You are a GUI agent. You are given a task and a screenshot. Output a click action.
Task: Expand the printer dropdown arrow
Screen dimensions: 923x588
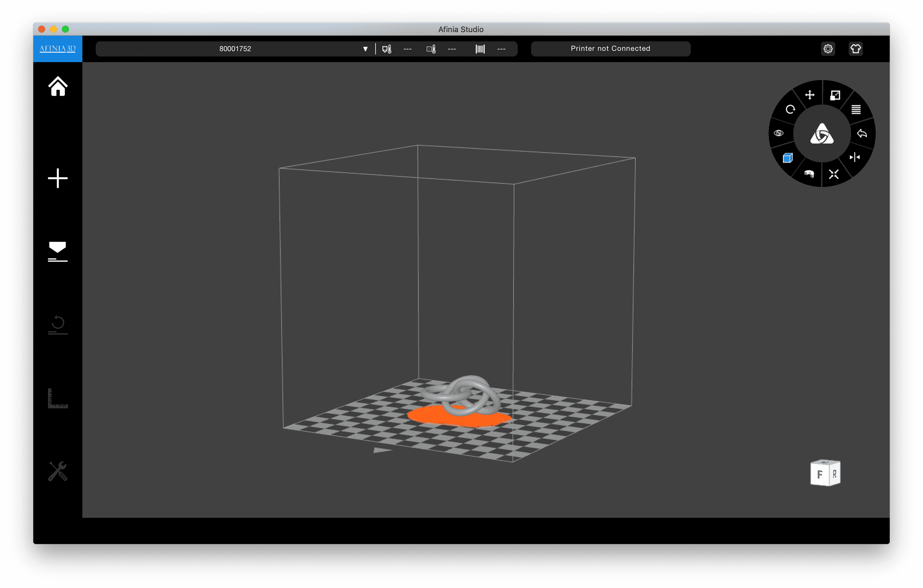(365, 49)
